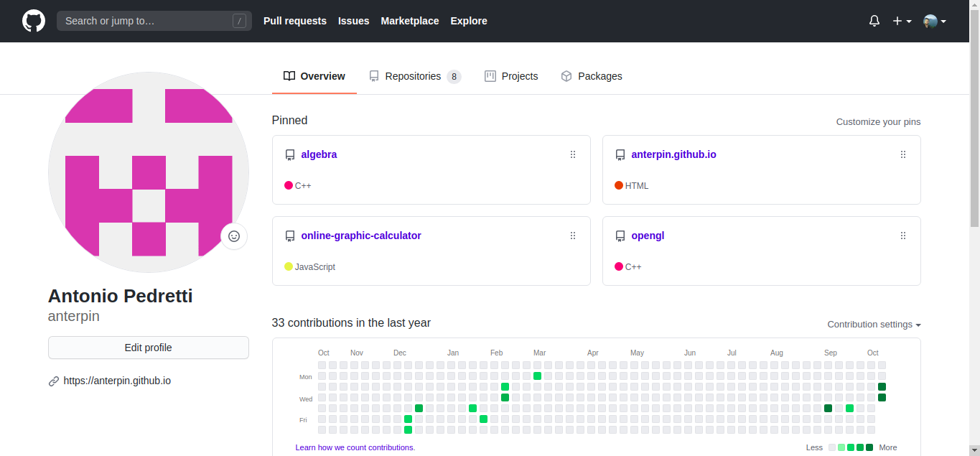Open the notifications bell

point(874,21)
